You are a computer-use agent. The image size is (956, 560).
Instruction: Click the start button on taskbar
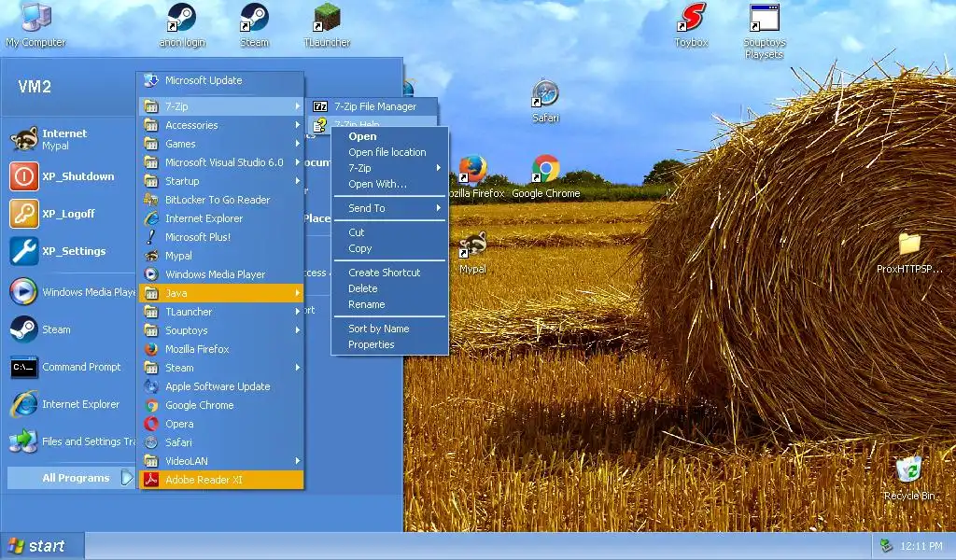click(x=41, y=546)
